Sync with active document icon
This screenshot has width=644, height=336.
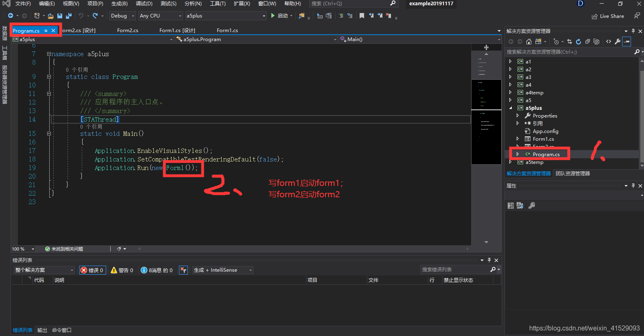click(570, 41)
